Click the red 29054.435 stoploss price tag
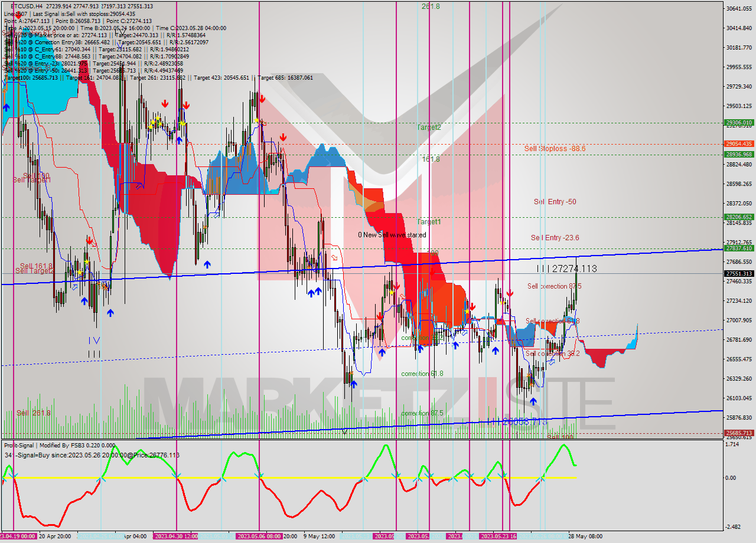 tap(739, 143)
